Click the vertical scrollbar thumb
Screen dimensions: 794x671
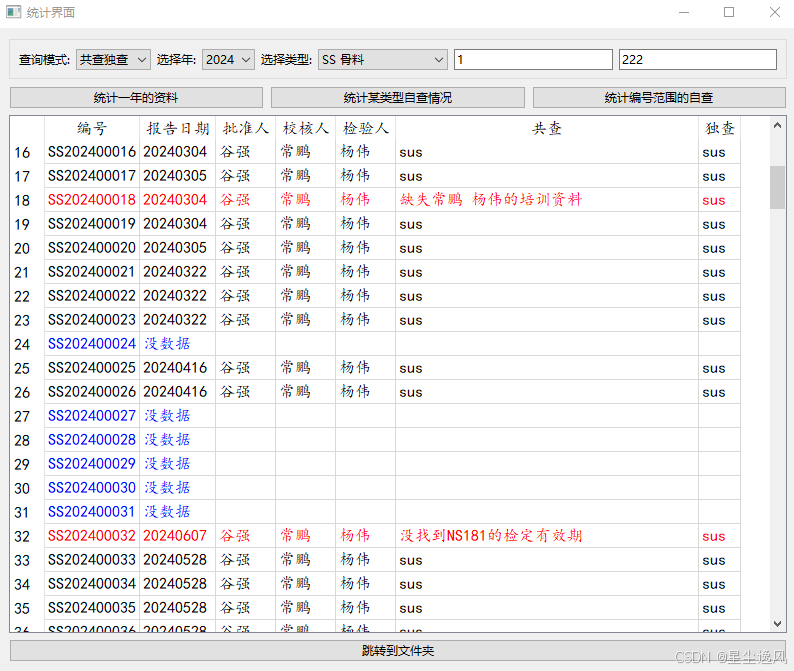click(777, 187)
